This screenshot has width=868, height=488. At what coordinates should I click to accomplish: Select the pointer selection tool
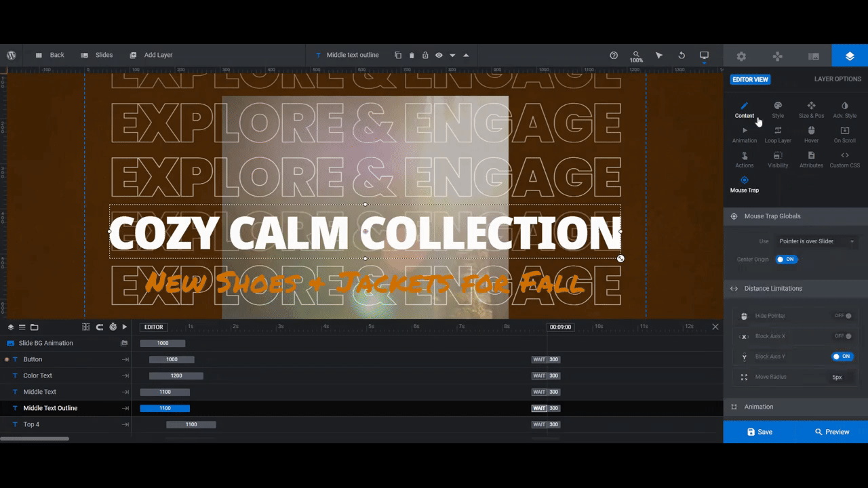coord(659,56)
